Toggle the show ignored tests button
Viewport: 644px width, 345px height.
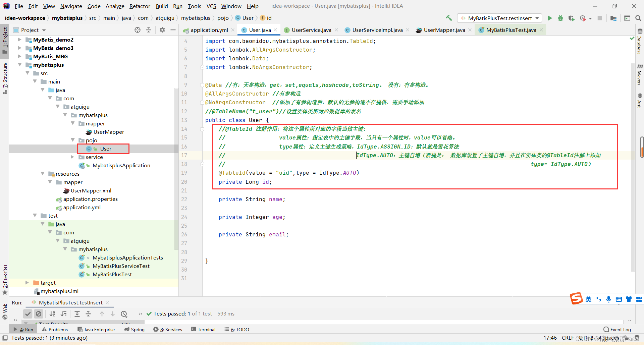(x=39, y=314)
